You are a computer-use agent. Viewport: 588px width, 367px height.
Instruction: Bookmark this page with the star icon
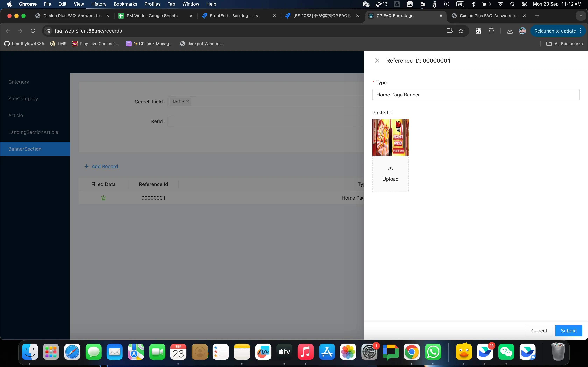(x=461, y=31)
